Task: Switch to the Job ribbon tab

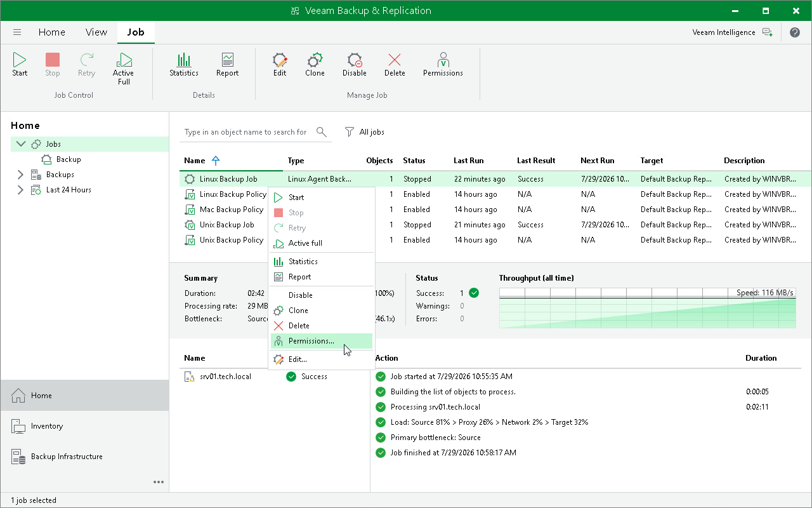Action: coord(136,32)
